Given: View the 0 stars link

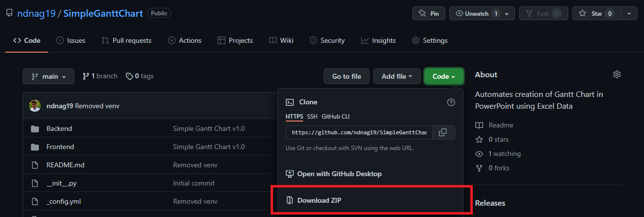Looking at the screenshot, I should [x=492, y=139].
